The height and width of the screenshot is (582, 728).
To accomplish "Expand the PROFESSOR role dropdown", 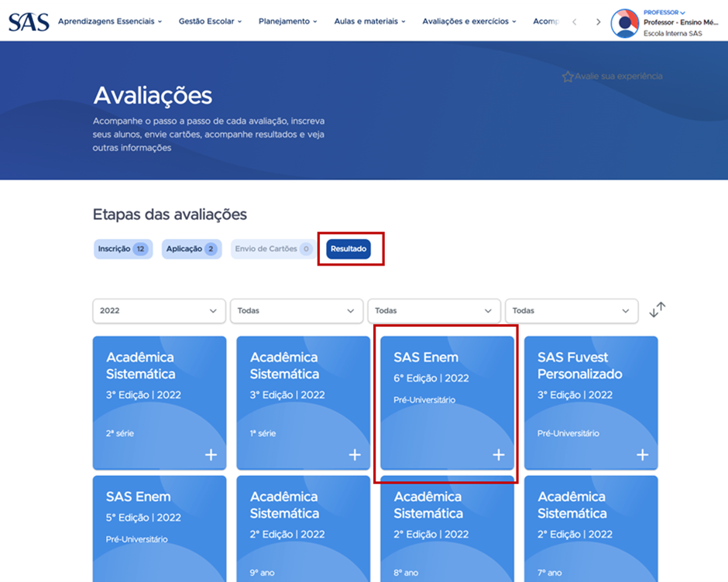I will (x=664, y=12).
